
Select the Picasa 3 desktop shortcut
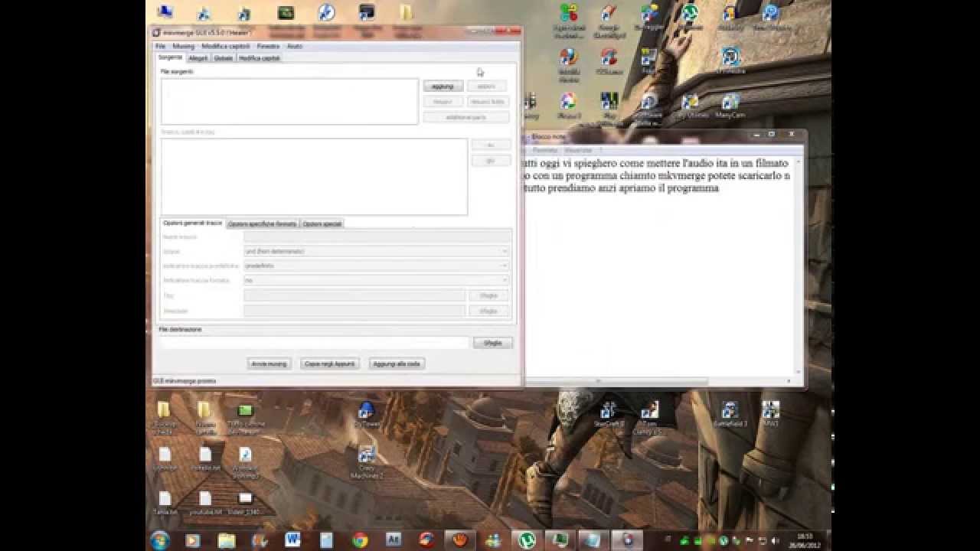(568, 106)
